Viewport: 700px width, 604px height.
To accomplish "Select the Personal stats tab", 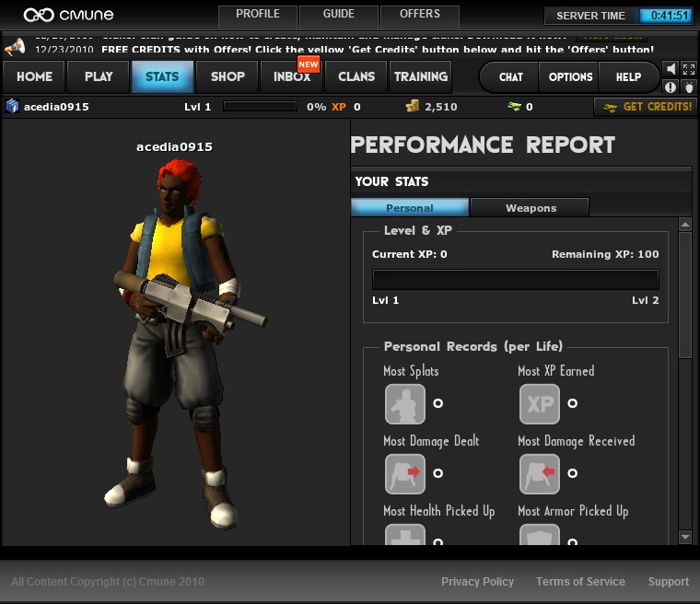I will pos(410,208).
